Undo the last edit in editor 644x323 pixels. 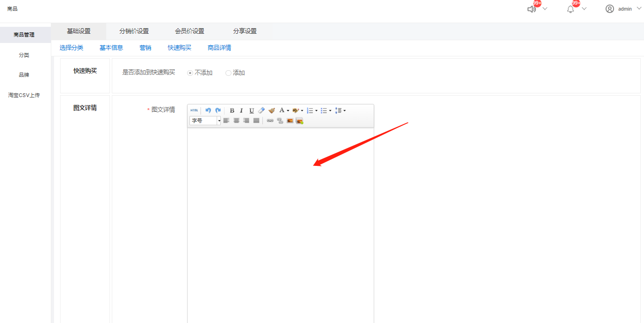point(208,110)
